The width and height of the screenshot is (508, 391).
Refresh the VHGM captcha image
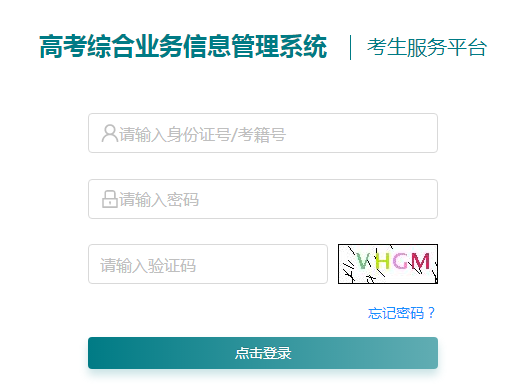pos(388,264)
